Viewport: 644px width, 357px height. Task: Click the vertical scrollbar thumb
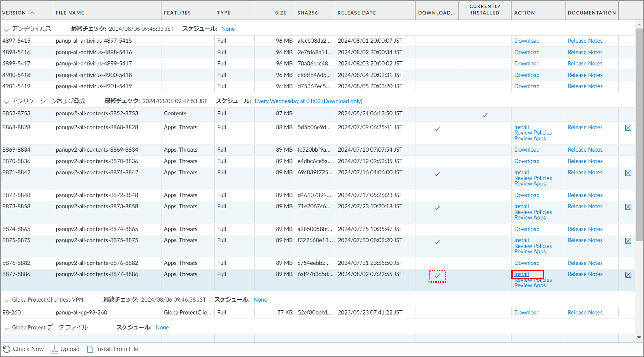pyautogui.click(x=639, y=135)
